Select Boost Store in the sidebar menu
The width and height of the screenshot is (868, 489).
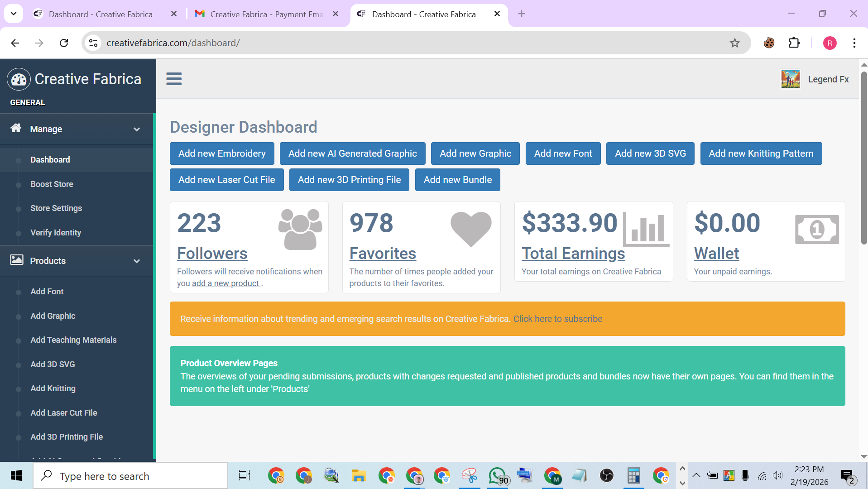[52, 184]
